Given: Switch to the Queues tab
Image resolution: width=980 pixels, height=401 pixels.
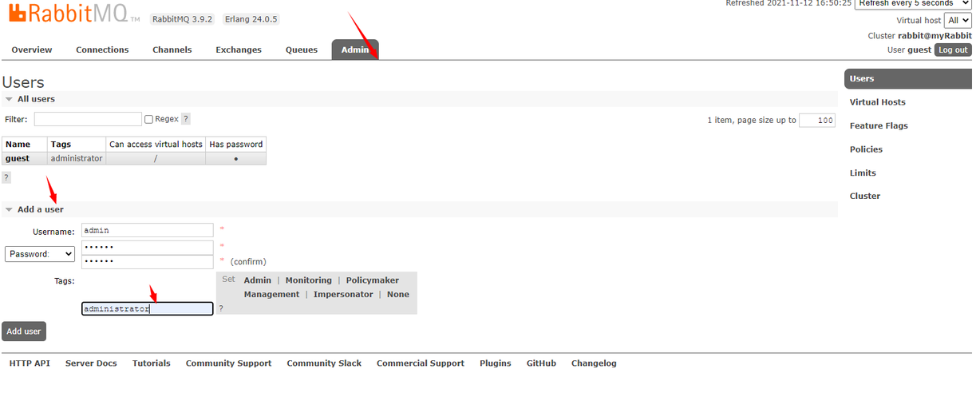Looking at the screenshot, I should (302, 50).
